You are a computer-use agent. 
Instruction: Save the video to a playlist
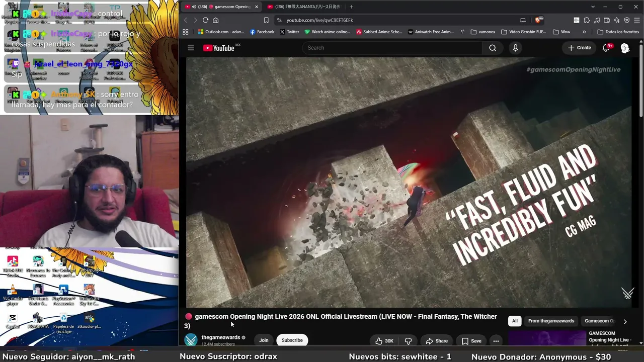click(471, 341)
